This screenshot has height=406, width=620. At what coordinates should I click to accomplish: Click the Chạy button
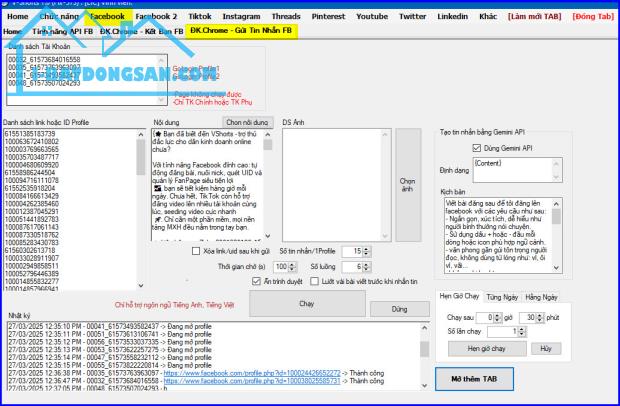307,304
